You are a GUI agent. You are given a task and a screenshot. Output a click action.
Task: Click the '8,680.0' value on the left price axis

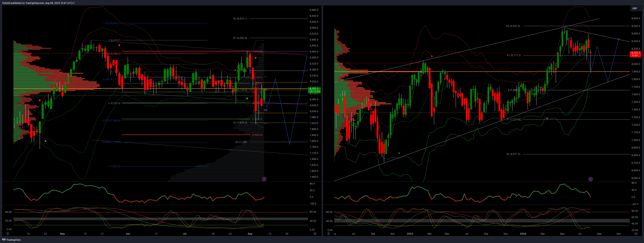point(314,10)
